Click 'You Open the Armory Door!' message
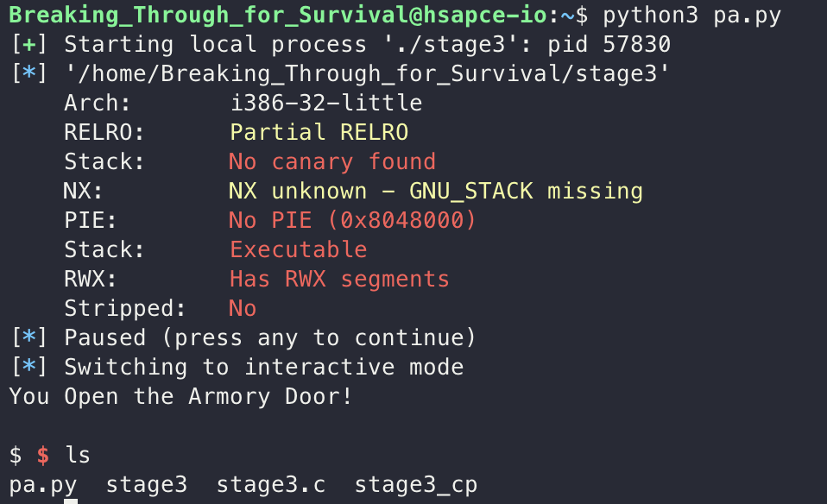This screenshot has width=827, height=504. [181, 396]
